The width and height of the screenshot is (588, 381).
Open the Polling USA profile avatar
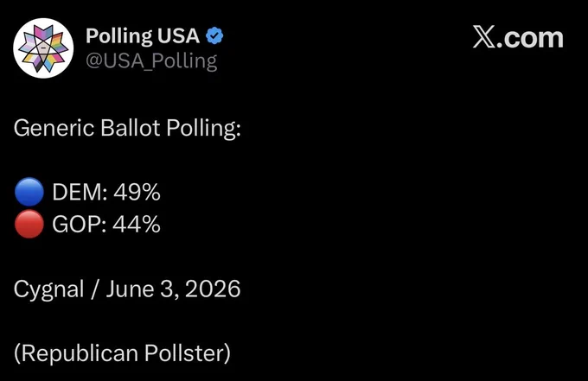click(x=43, y=48)
